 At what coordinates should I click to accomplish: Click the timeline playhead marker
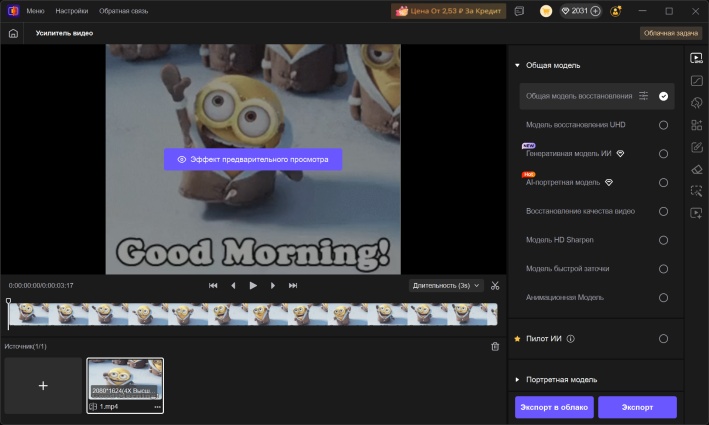(8, 301)
